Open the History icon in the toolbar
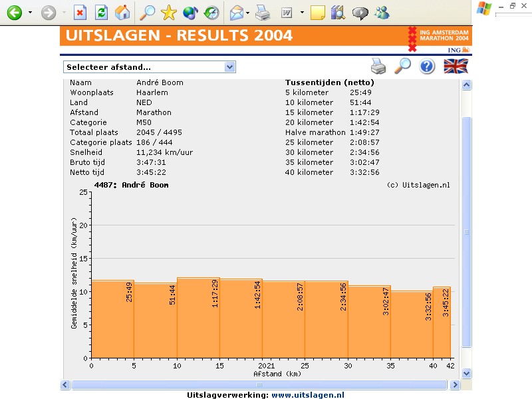 coord(211,12)
